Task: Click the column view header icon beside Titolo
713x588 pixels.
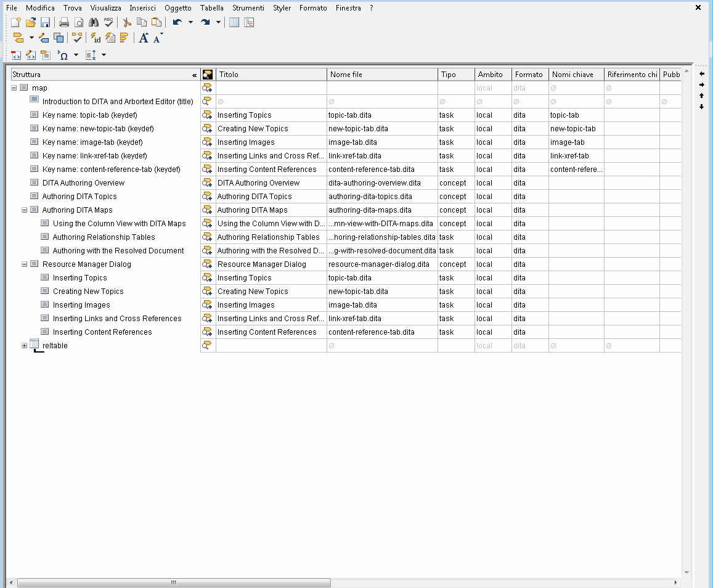Action: pos(208,75)
